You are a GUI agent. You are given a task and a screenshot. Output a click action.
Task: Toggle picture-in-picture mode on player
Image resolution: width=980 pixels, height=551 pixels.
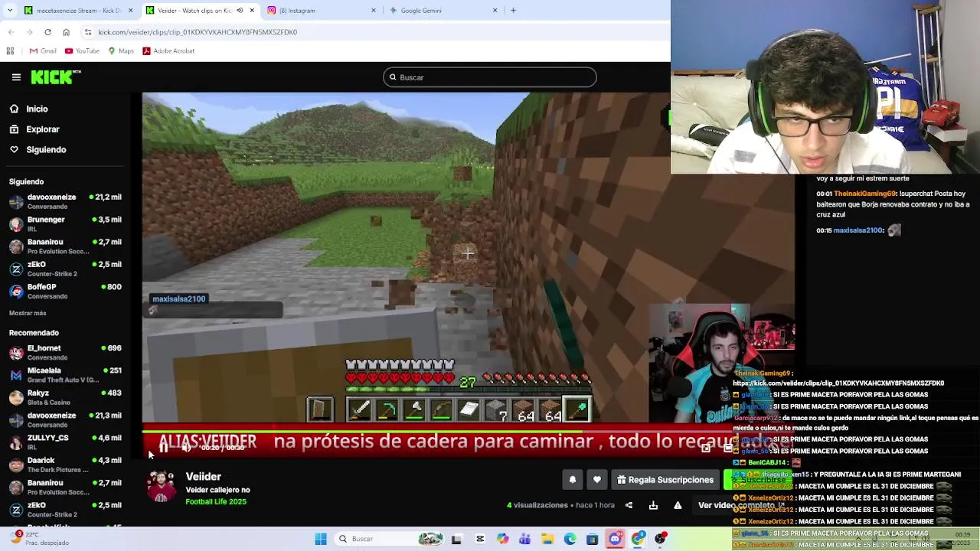[706, 448]
